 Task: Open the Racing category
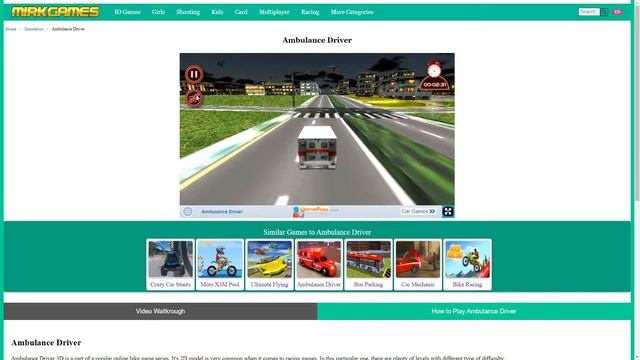(x=310, y=12)
